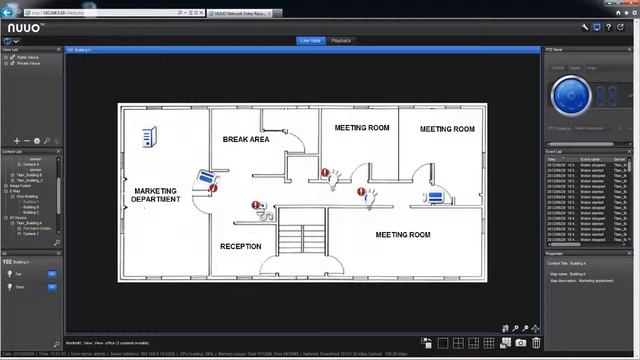Viewport: 640px width, 360px height.
Task: Remove view with minus icon in View List
Action: coord(27,141)
